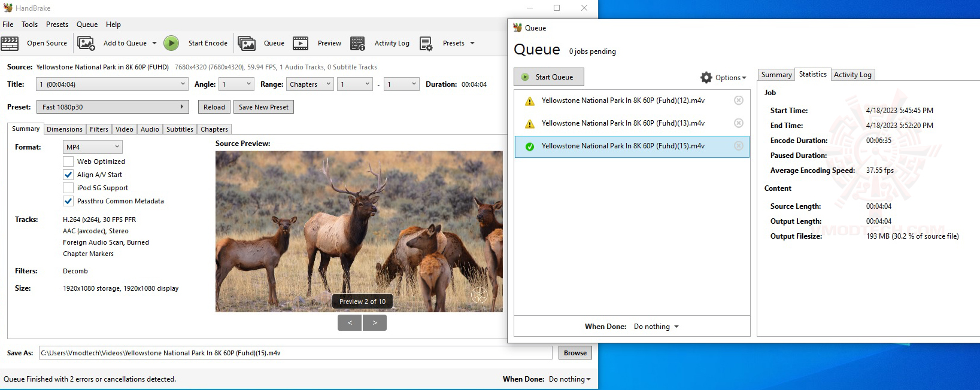The image size is (980, 390).
Task: Select the Yellowstone (13).m4v queue job
Action: (x=632, y=123)
